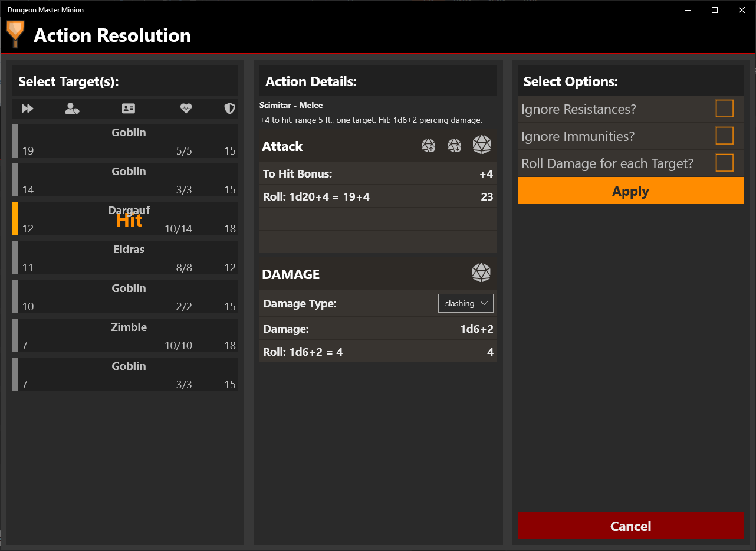Toggle Roll Damage for each Target

pyautogui.click(x=724, y=163)
